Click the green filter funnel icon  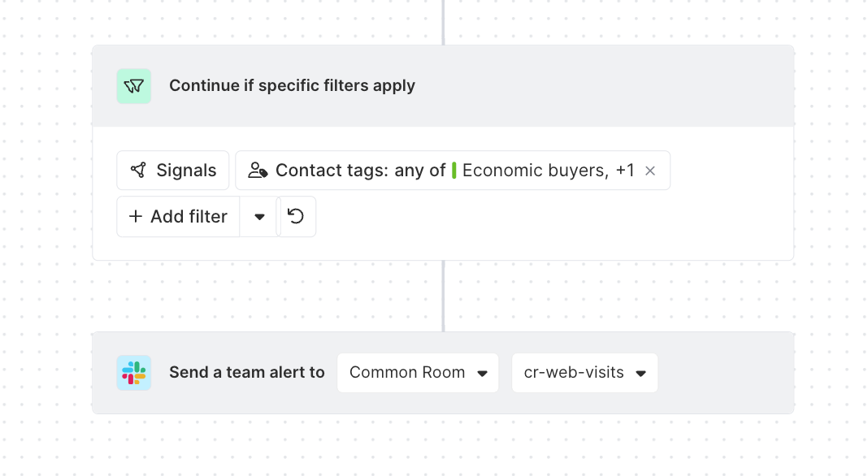click(x=134, y=86)
